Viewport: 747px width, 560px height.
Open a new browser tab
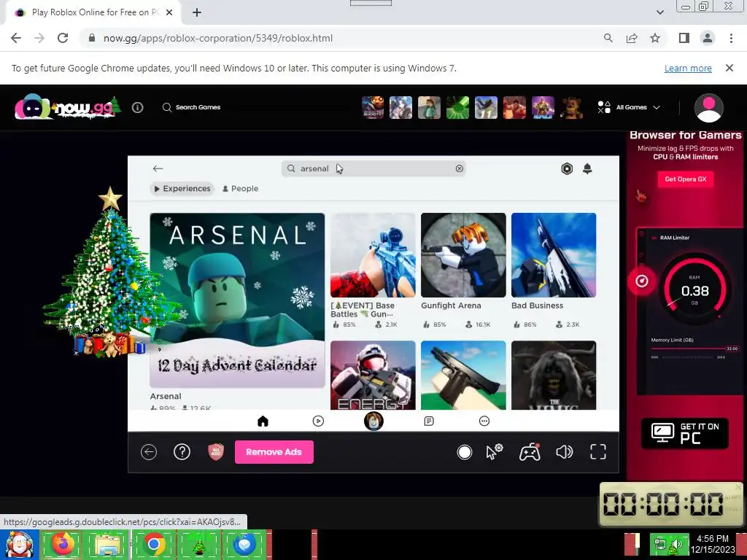click(197, 13)
